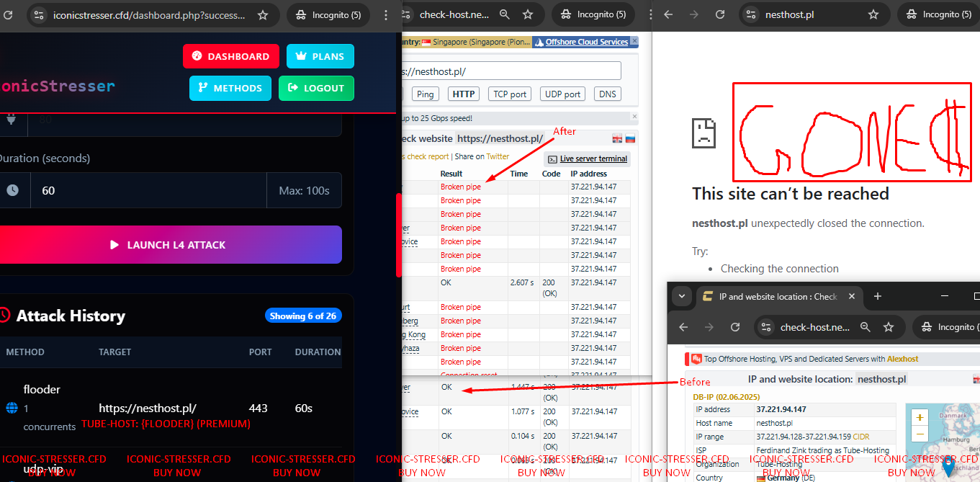Click the Logout button
The width and height of the screenshot is (980, 482).
pos(316,88)
